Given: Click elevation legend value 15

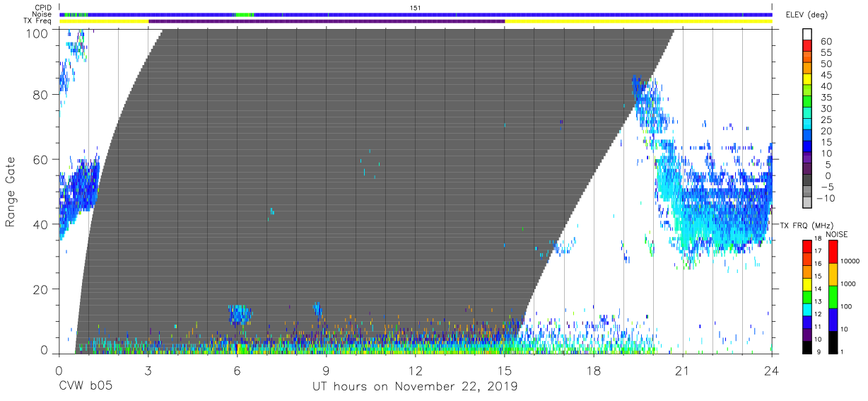Looking at the screenshot, I should click(x=826, y=143).
